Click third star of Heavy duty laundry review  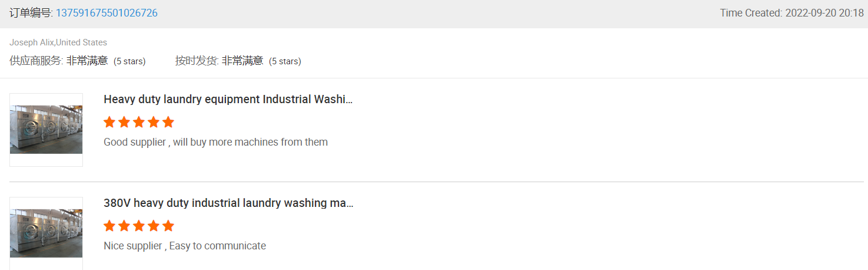139,122
